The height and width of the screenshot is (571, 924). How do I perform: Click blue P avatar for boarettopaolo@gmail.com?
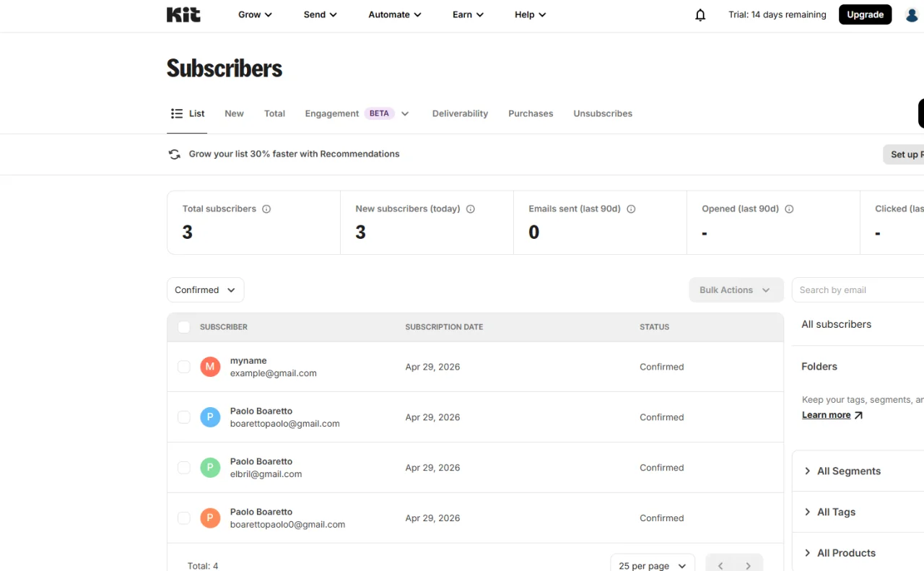(x=210, y=417)
